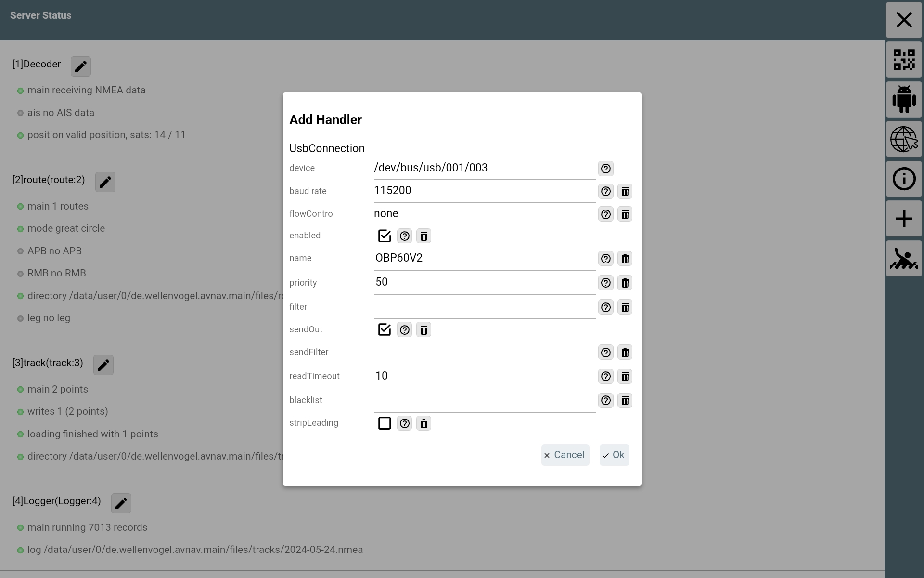This screenshot has height=578, width=924.
Task: Activate the man overboard sidebar icon
Action: (x=904, y=258)
